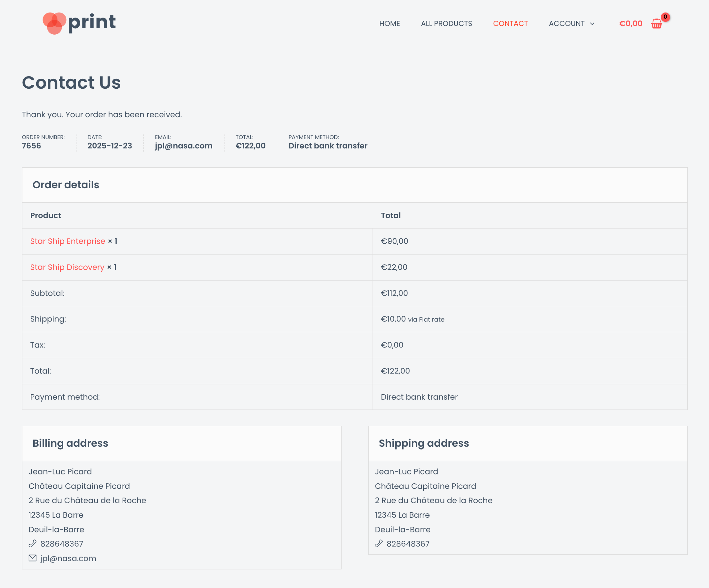Click the phone icon in billing address
The image size is (709, 588).
pyautogui.click(x=33, y=543)
